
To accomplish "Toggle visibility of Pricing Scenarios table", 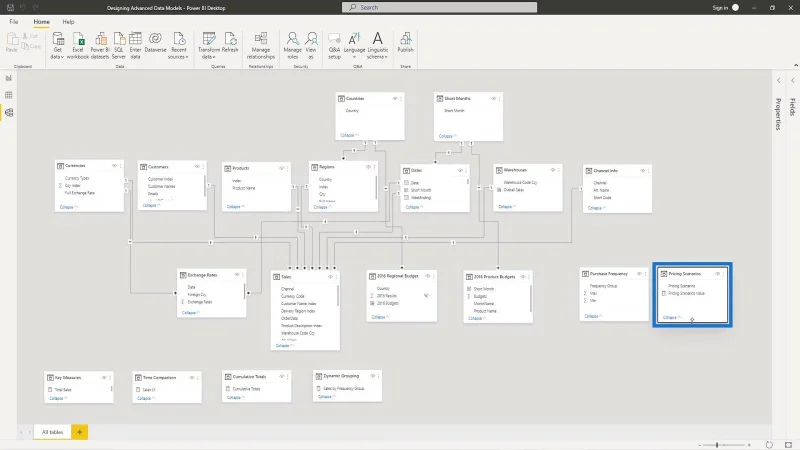I will (x=717, y=274).
